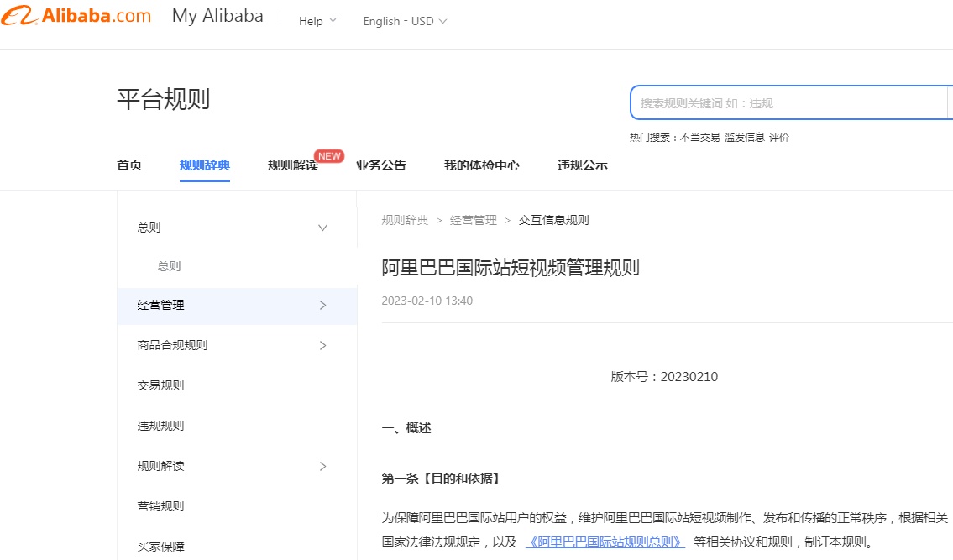Open 买家保障 in the sidebar
The image size is (953, 560).
[160, 547]
